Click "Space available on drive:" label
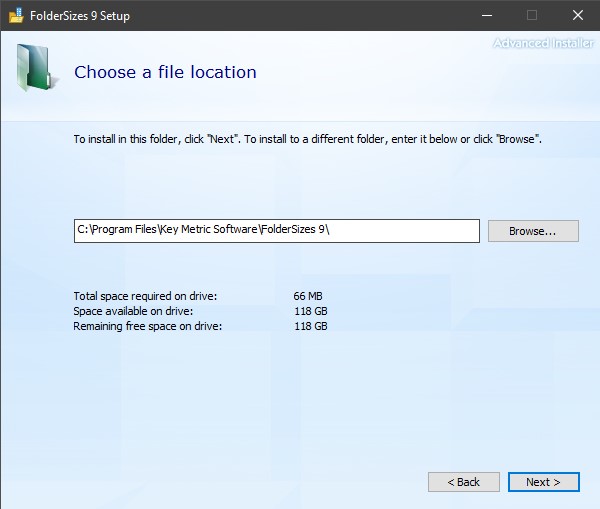This screenshot has width=600, height=509. [133, 311]
